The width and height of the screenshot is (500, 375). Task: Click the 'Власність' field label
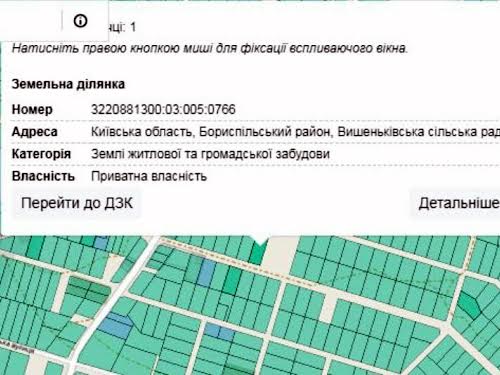(43, 176)
